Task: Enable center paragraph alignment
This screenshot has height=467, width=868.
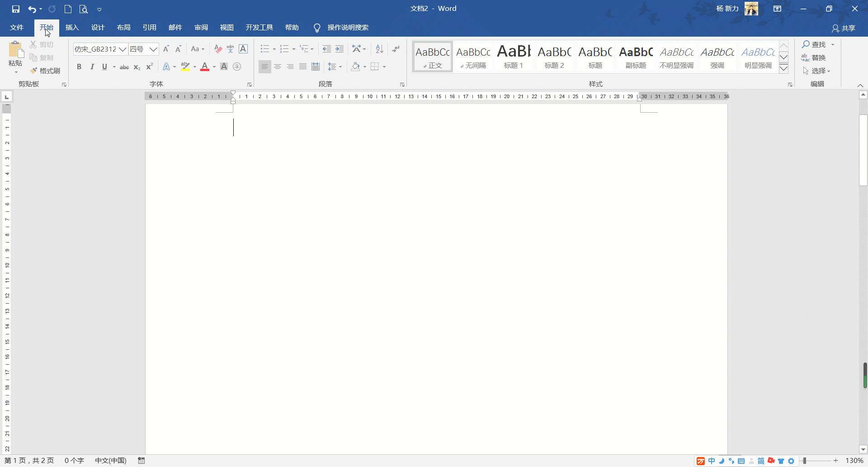Action: 278,67
